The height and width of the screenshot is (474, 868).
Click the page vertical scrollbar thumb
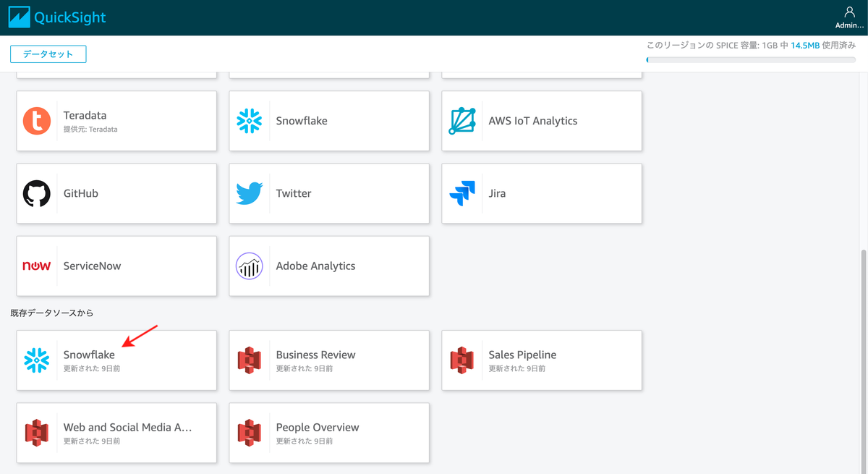point(864,362)
